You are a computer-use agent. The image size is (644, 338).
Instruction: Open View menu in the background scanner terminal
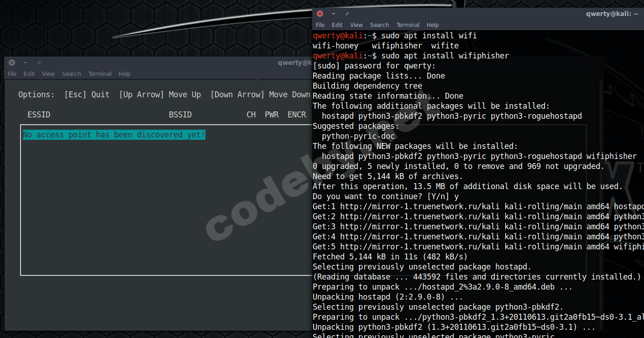tap(48, 74)
